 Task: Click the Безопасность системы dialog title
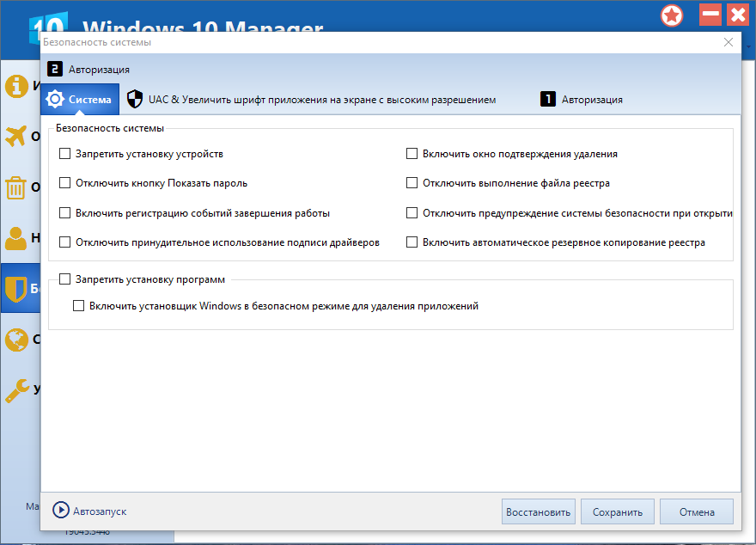coord(97,42)
